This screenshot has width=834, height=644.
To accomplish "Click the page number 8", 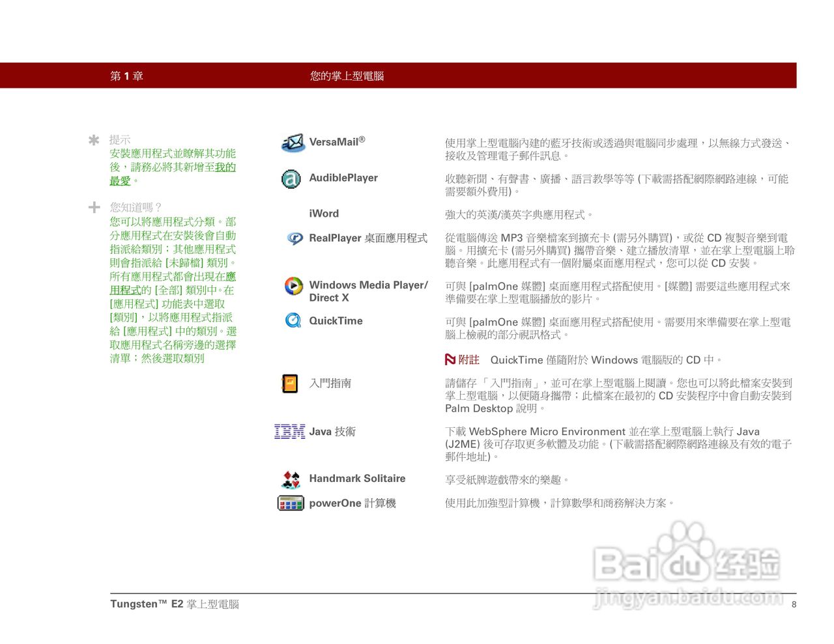I will tap(794, 604).
